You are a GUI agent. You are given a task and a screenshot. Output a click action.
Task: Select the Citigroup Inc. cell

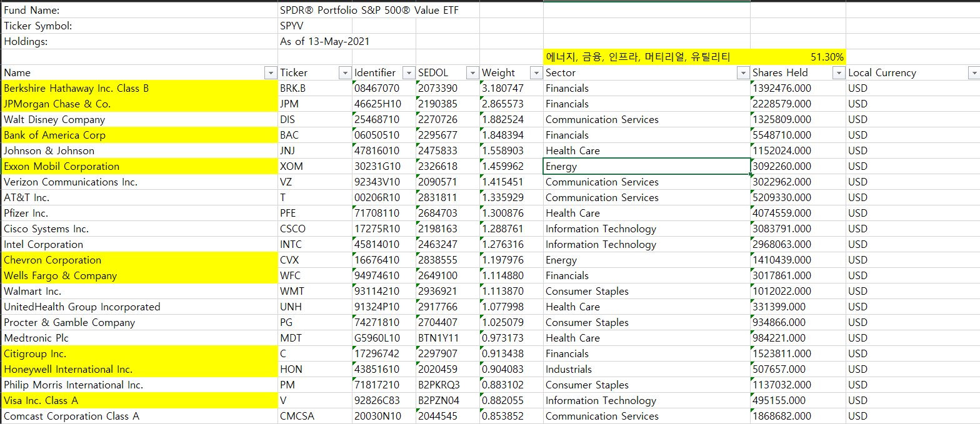tap(140, 353)
